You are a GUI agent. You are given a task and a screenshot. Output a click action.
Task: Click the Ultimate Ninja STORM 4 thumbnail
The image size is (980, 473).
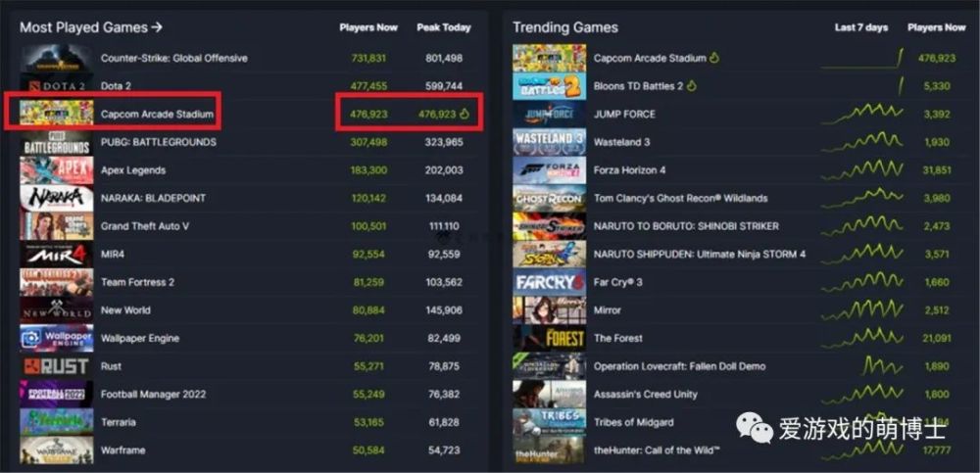tap(550, 255)
